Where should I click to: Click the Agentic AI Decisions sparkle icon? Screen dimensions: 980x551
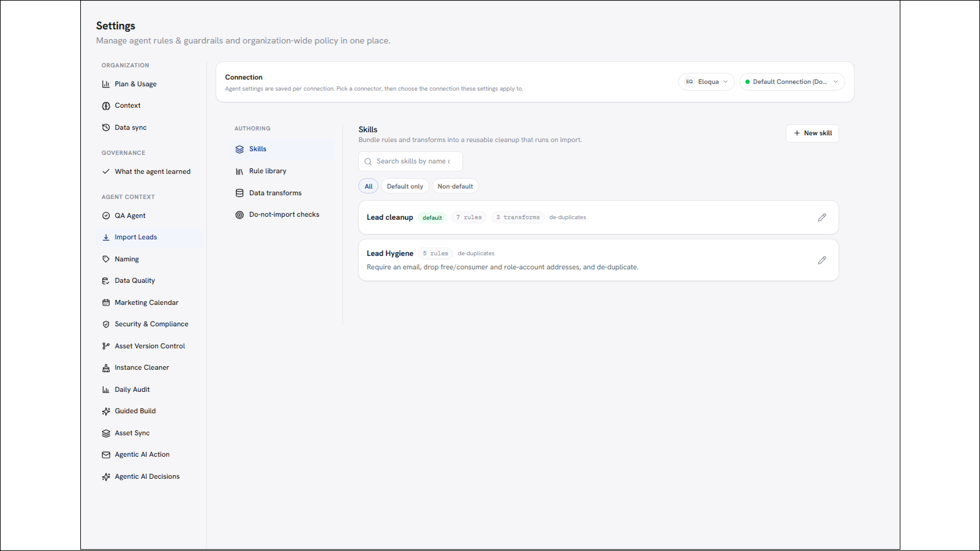[x=106, y=477]
